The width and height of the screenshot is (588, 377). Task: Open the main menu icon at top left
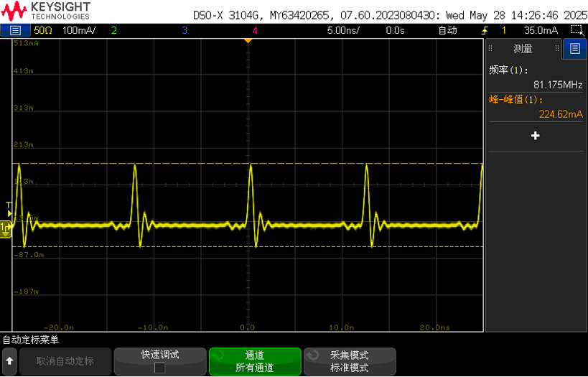[15, 30]
